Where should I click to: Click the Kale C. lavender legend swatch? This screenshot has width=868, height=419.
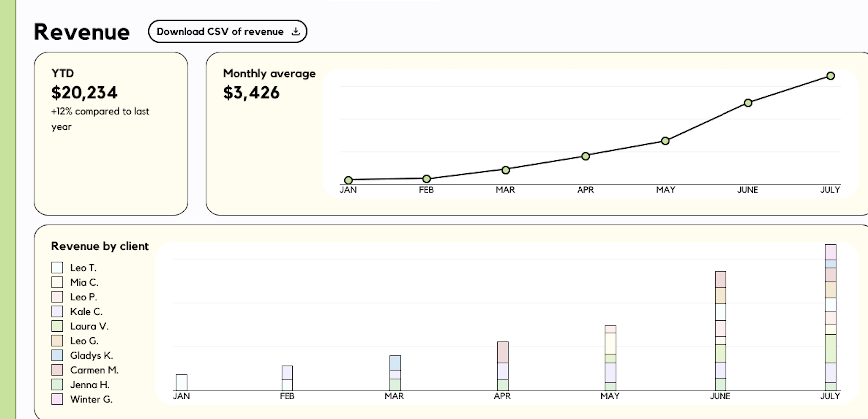(x=57, y=312)
